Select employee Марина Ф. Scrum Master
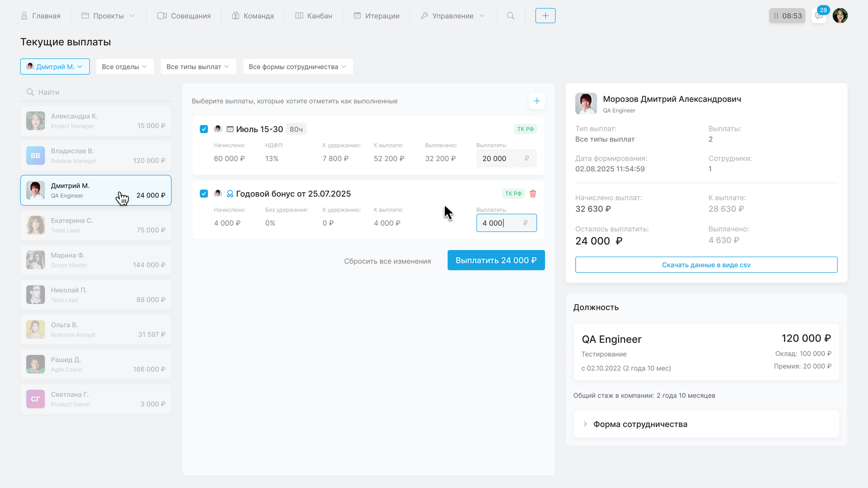 click(x=96, y=260)
